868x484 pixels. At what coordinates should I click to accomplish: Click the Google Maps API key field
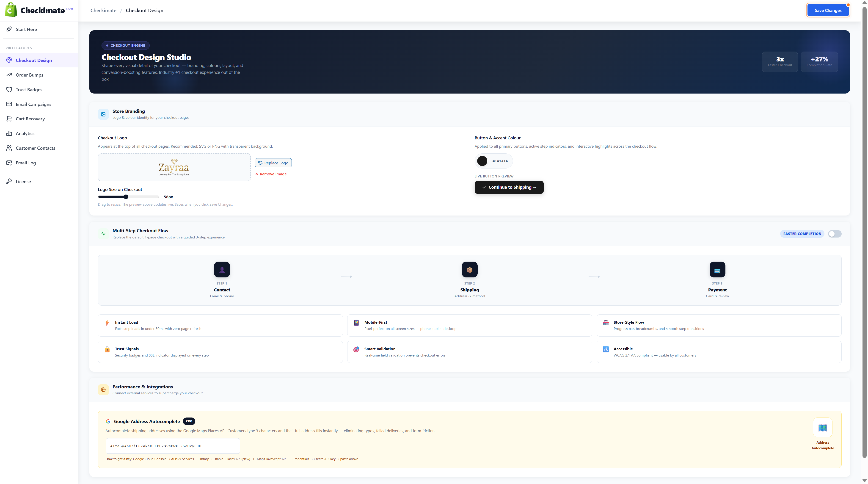tap(173, 446)
